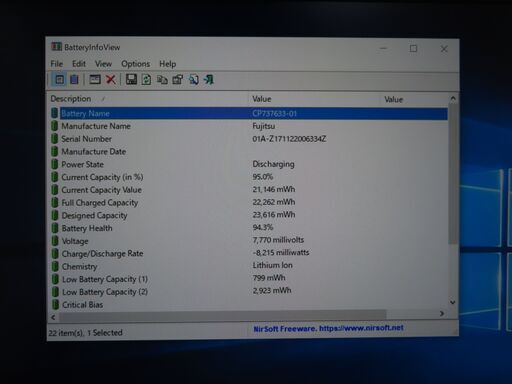Screen dimensions: 512x384
Task: Select Low Battery Capacity (1) row
Action: click(x=249, y=279)
